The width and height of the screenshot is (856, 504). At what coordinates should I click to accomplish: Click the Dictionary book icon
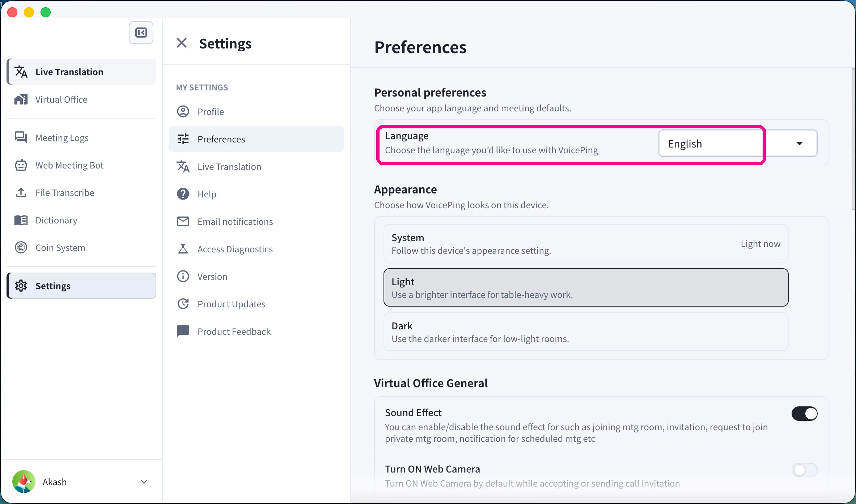click(21, 220)
